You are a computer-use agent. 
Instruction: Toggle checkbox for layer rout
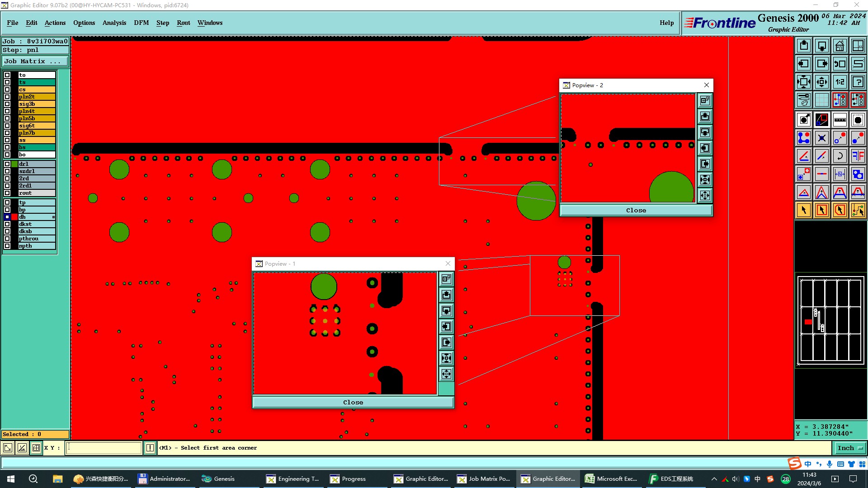pyautogui.click(x=7, y=193)
